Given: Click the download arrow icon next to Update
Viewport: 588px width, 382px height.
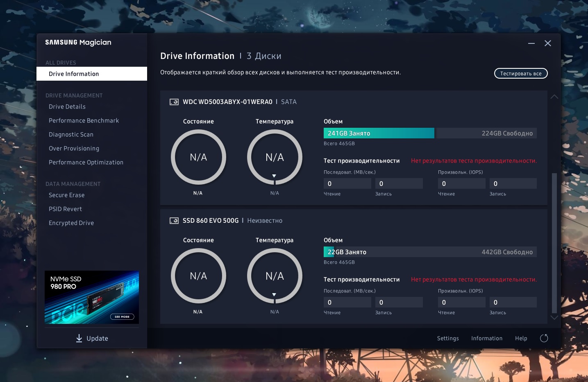Looking at the screenshot, I should [79, 338].
